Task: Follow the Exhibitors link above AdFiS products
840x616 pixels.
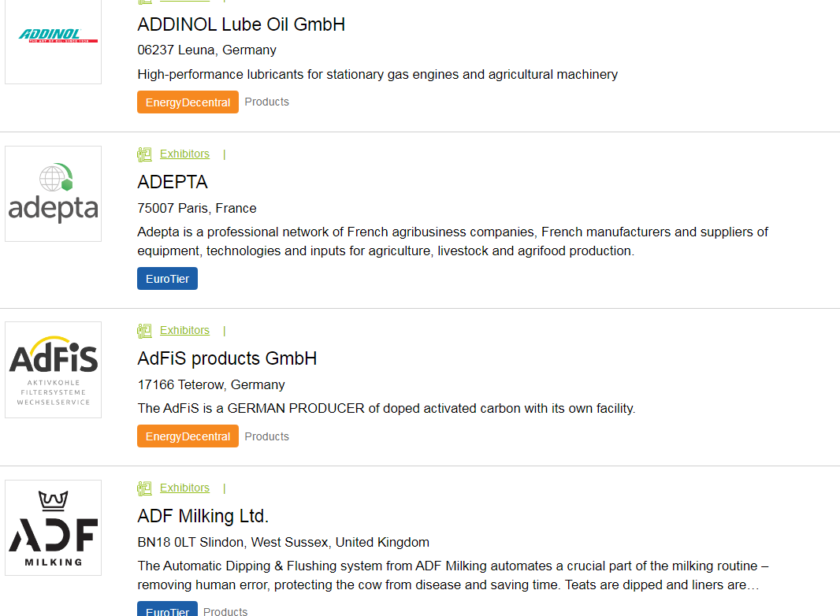Action: [184, 330]
